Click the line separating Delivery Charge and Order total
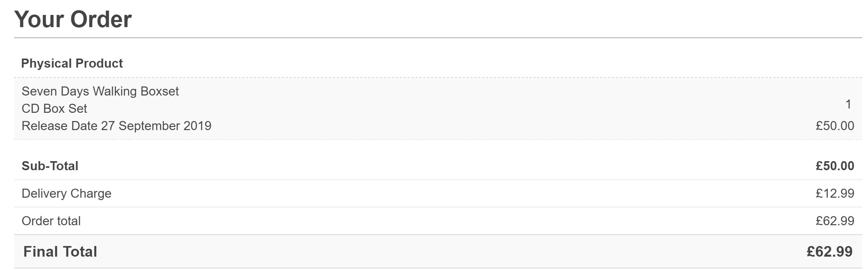The image size is (868, 270). click(x=438, y=207)
